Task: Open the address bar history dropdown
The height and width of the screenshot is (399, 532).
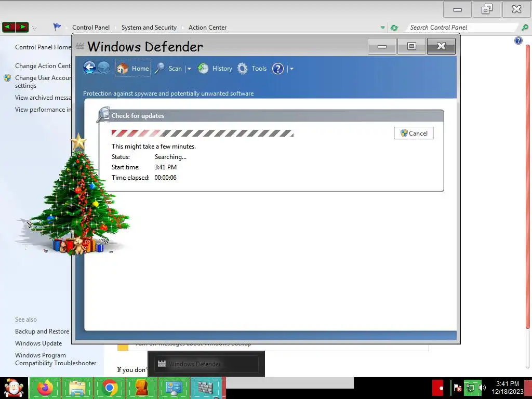Action: [x=383, y=28]
